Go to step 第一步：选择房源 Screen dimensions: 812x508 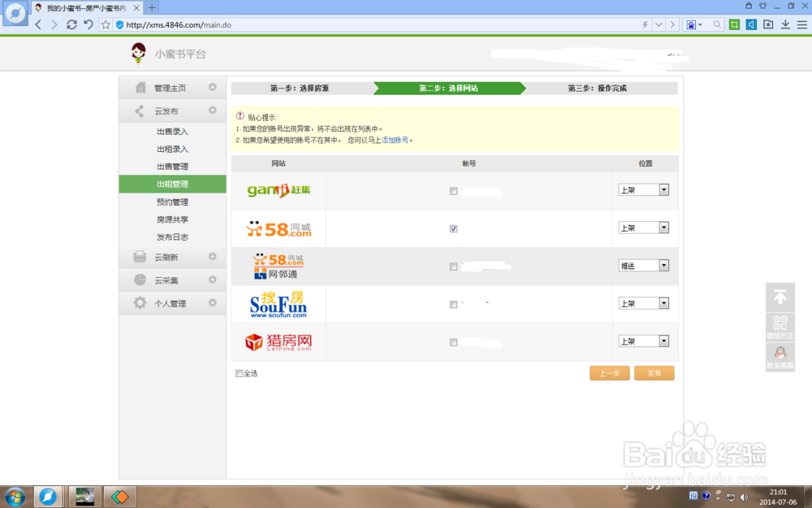point(300,88)
